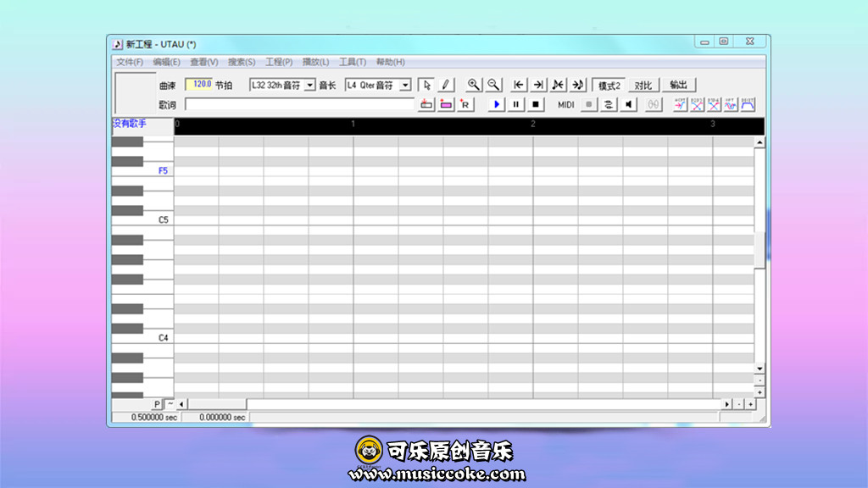Expand the L32 32th quantize dropdown
This screenshot has height=488, width=868.
tap(310, 86)
